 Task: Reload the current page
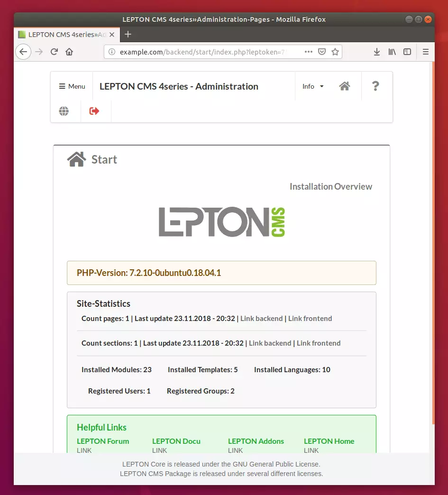(54, 52)
